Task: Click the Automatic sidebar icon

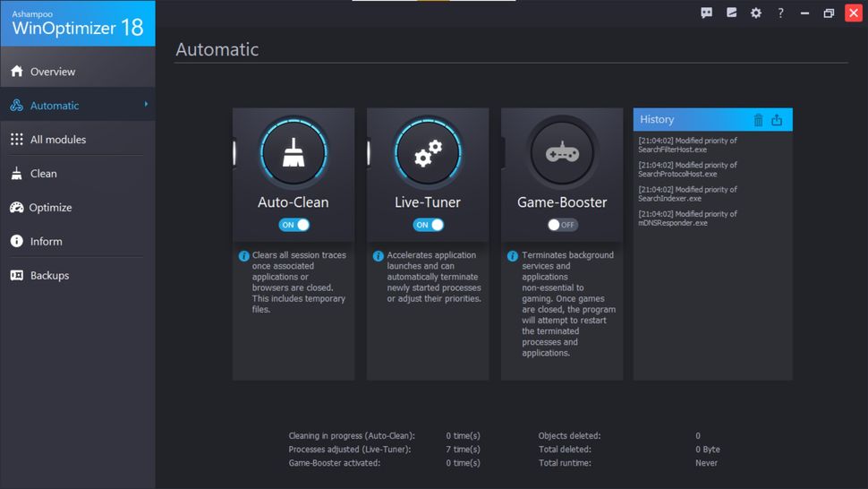Action: (x=17, y=105)
